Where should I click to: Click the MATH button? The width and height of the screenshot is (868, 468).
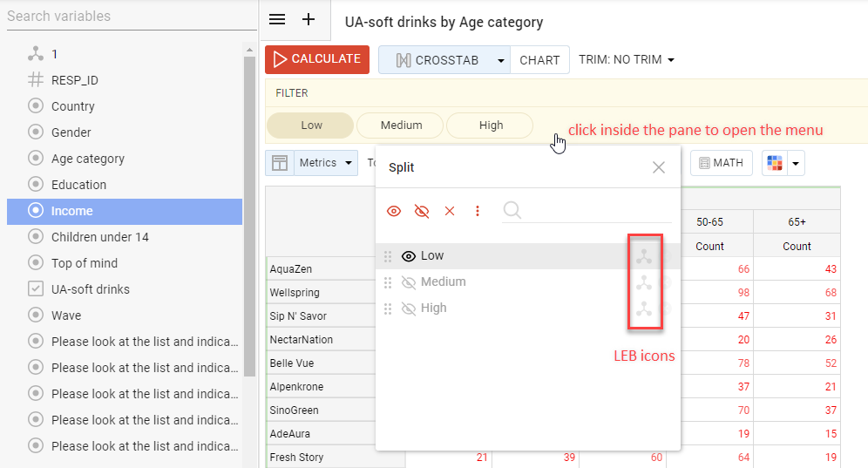pyautogui.click(x=721, y=163)
